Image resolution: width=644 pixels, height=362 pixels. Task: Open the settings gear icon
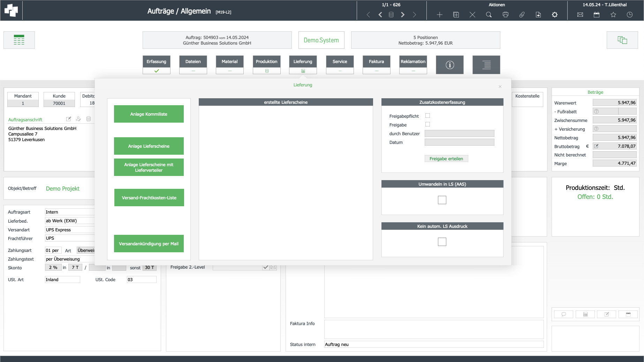(555, 15)
